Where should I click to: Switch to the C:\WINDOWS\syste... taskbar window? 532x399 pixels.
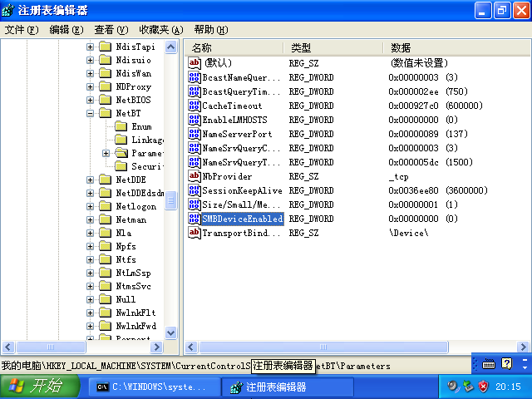(x=155, y=387)
